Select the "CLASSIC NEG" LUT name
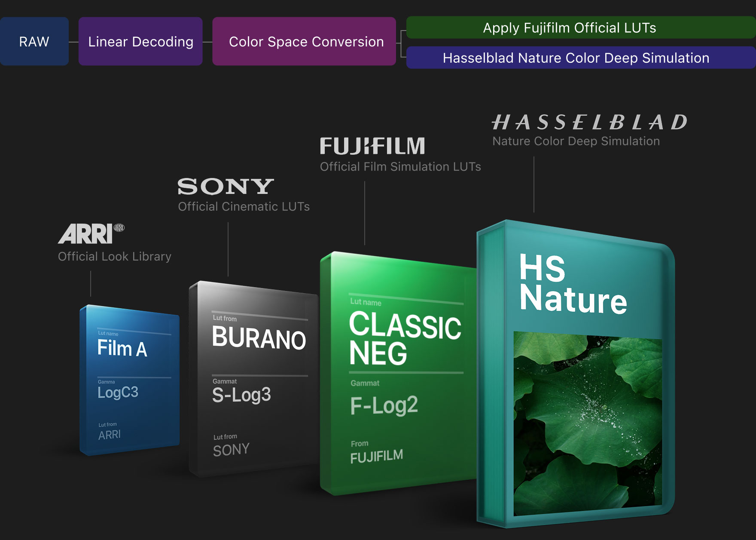This screenshot has height=540, width=756. (405, 338)
